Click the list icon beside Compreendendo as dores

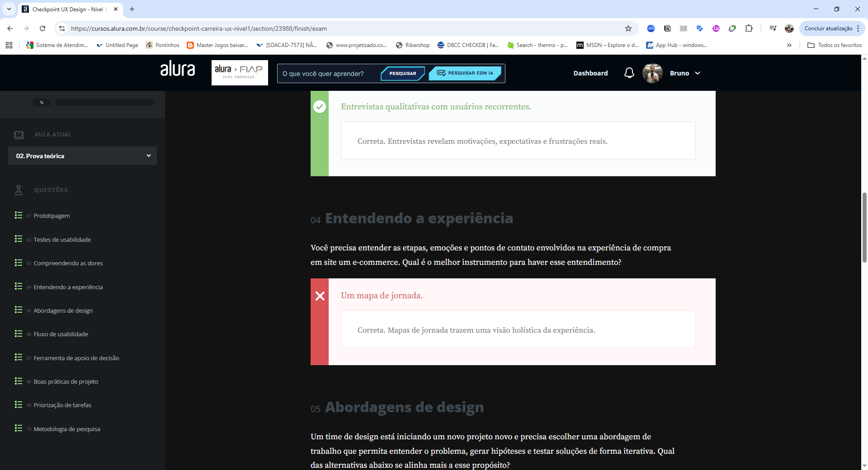[19, 263]
